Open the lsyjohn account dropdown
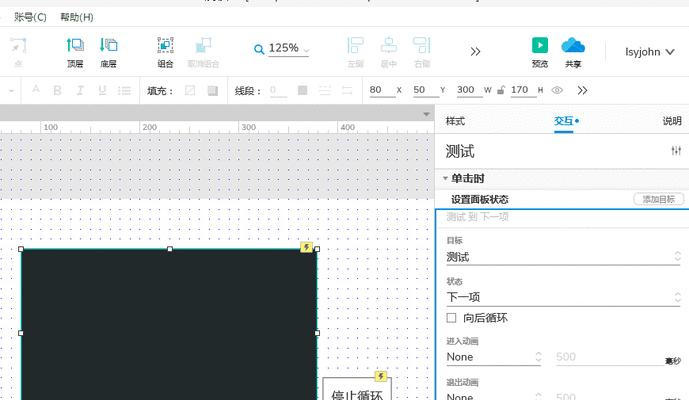This screenshot has height=400, width=689. click(649, 52)
